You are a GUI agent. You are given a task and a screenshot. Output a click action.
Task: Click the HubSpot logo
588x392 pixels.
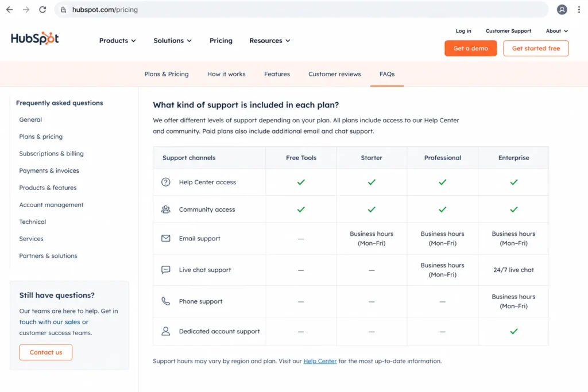pyautogui.click(x=35, y=38)
